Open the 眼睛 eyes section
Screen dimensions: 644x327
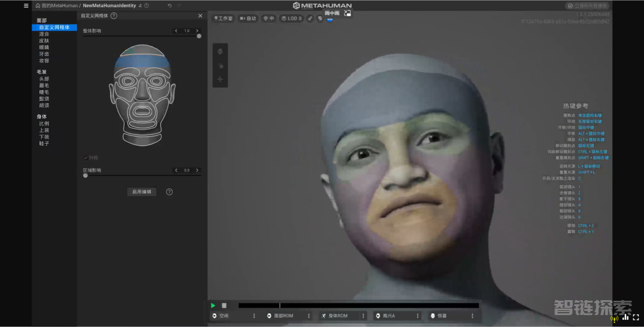(44, 47)
